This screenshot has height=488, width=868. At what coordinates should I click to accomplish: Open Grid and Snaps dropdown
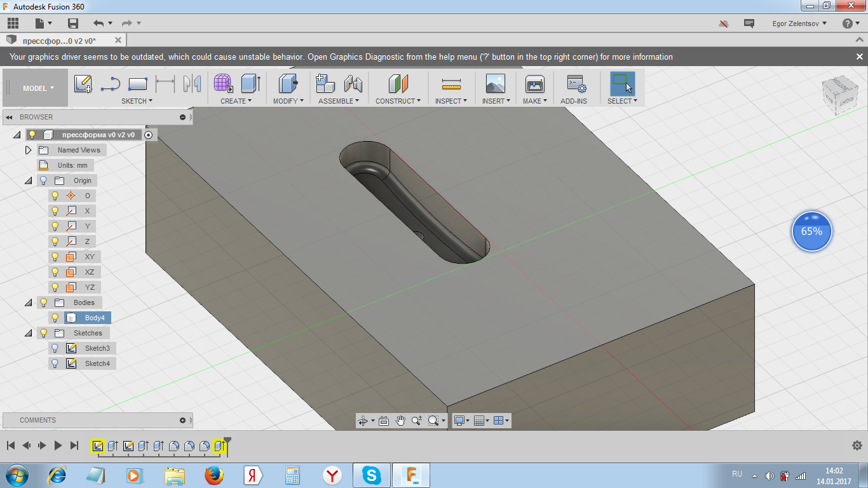(x=482, y=421)
